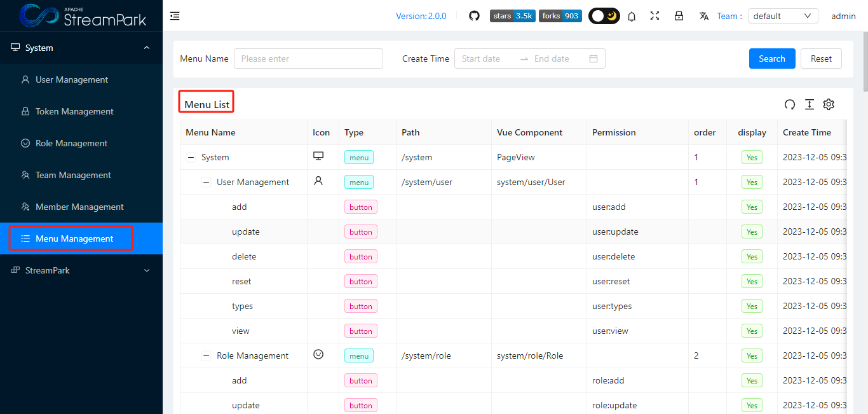Screen dimensions: 868x414
Task: Open the GitHub repository icon
Action: pyautogui.click(x=474, y=16)
